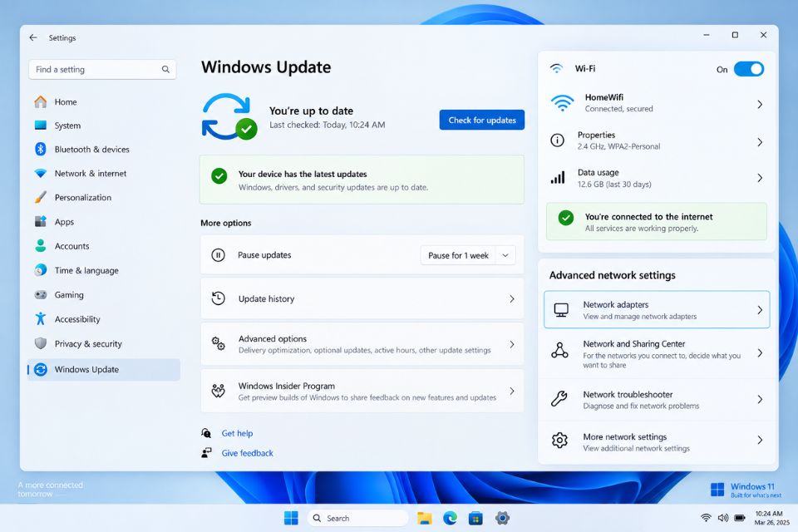This screenshot has width=798, height=532.
Task: Click the Network adapters monitor icon
Action: [561, 310]
